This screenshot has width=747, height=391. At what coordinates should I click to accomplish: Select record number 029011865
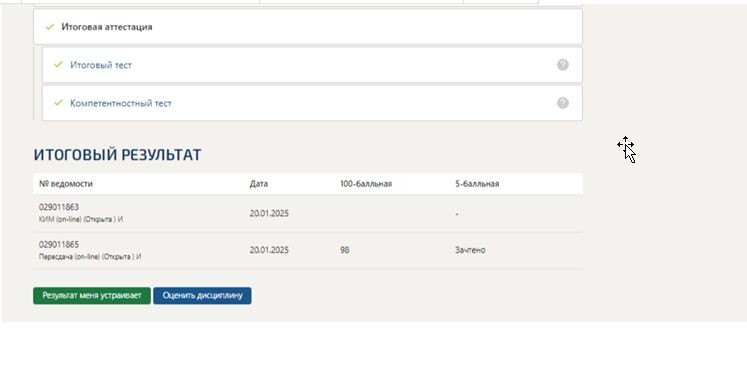pyautogui.click(x=59, y=244)
